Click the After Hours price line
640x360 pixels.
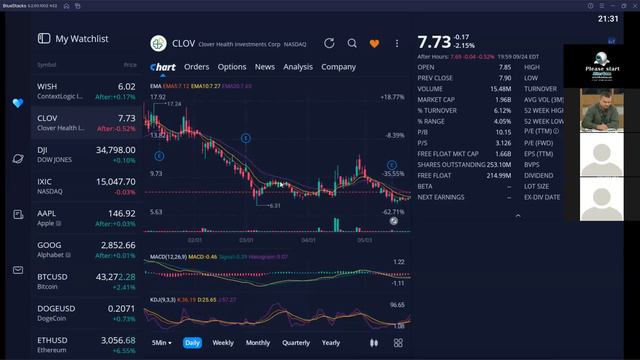pos(478,57)
